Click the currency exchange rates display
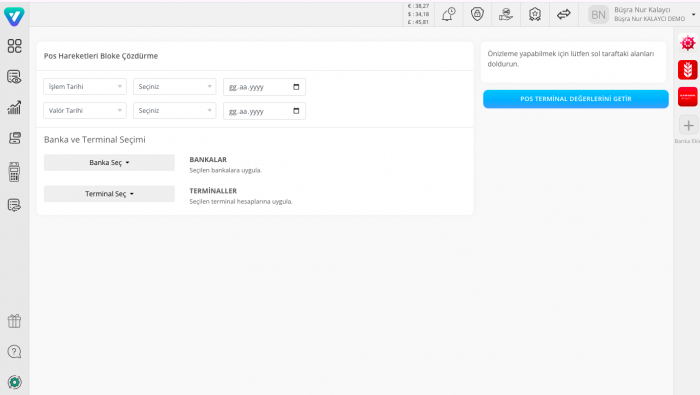Image resolution: width=700 pixels, height=395 pixels. pos(418,14)
